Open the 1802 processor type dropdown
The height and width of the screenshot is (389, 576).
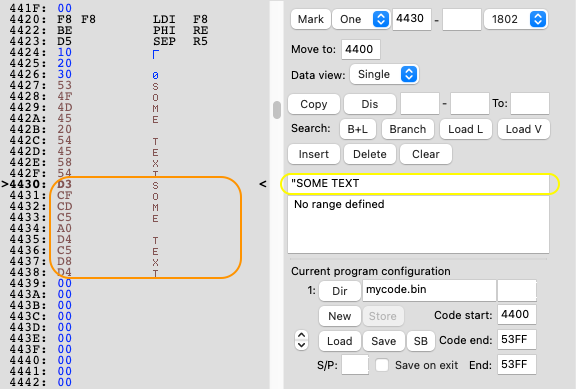[x=515, y=19]
